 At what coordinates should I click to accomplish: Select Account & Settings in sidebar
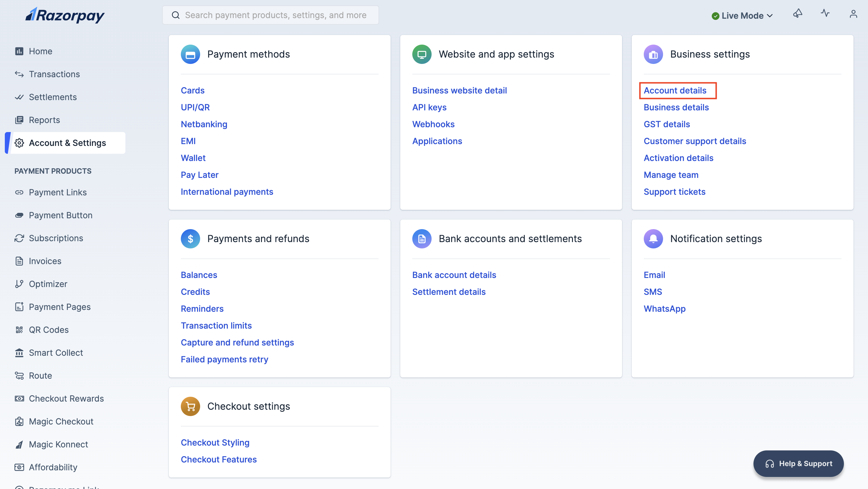(65, 143)
